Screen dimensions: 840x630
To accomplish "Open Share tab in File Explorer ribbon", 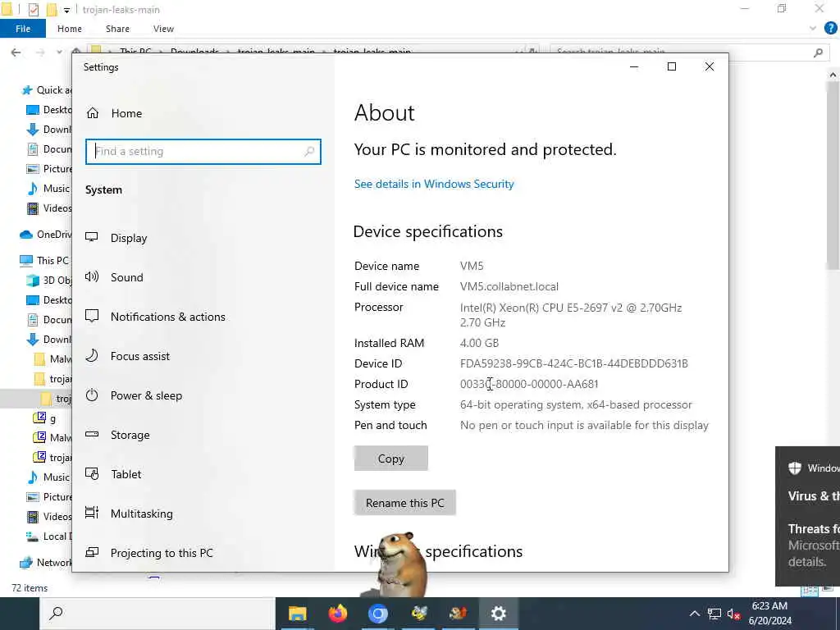I will (x=117, y=29).
